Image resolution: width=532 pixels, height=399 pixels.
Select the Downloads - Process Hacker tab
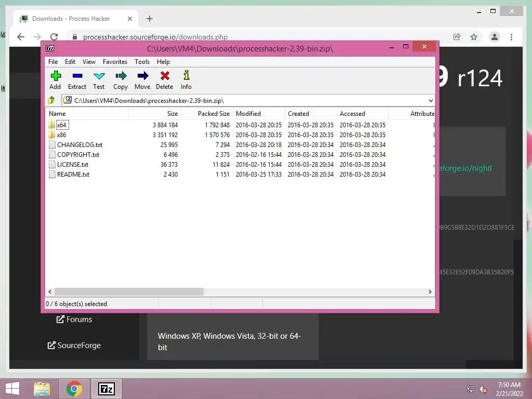click(x=71, y=19)
